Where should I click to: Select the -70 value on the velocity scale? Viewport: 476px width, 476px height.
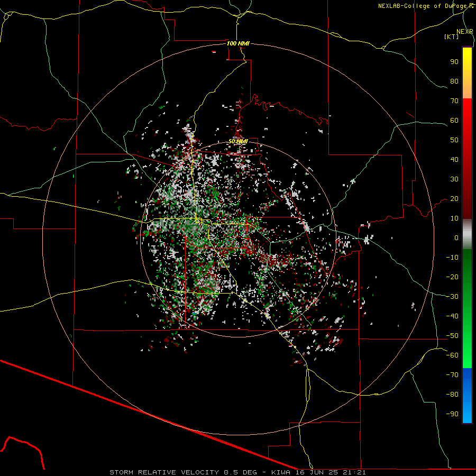(x=452, y=375)
